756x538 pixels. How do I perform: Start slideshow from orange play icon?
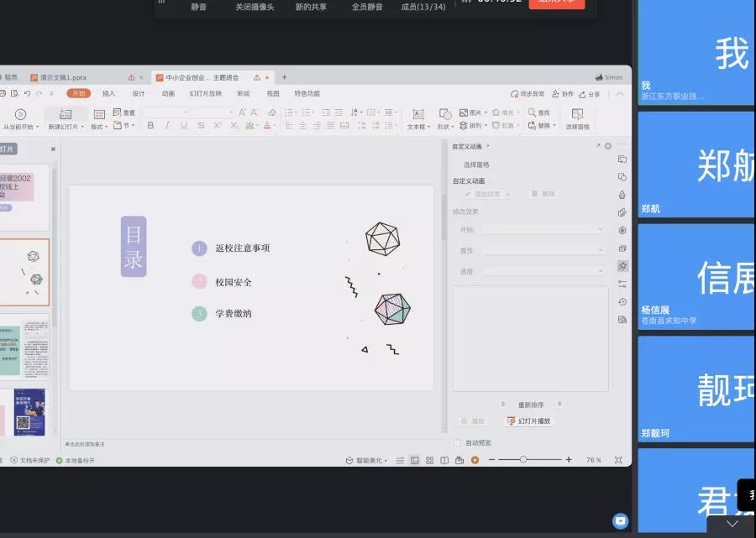pos(475,460)
